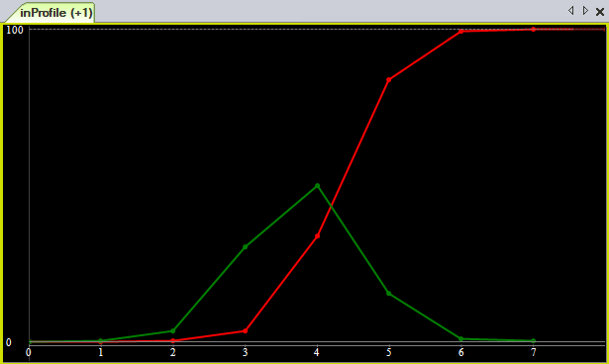Click the y-axis label 0
The height and width of the screenshot is (364, 609).
point(9,342)
